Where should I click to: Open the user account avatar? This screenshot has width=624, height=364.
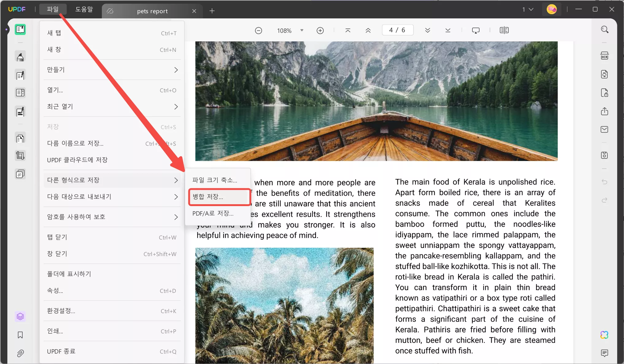click(x=552, y=10)
